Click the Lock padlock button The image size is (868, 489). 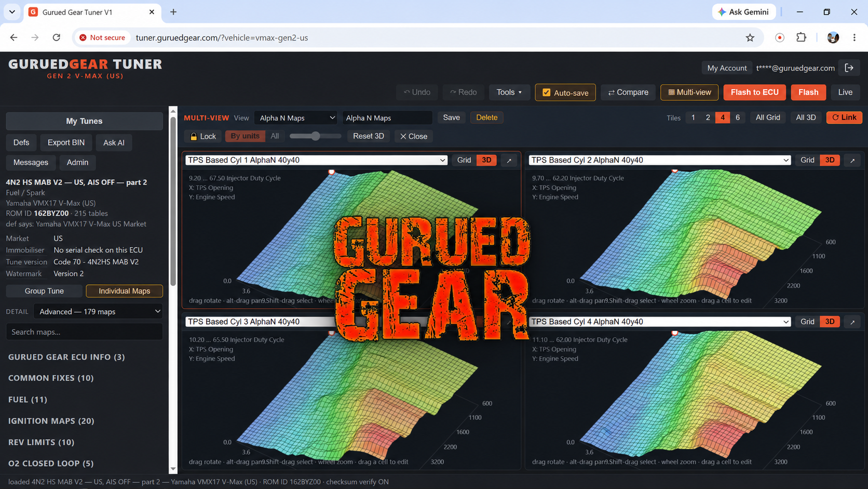[x=203, y=136]
